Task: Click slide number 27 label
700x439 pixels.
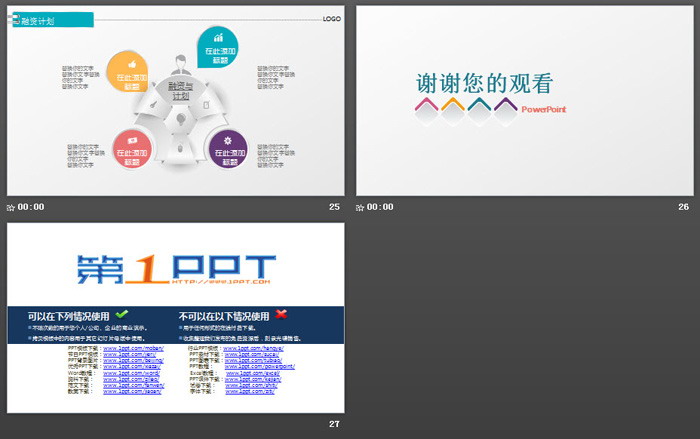Action: (x=334, y=424)
